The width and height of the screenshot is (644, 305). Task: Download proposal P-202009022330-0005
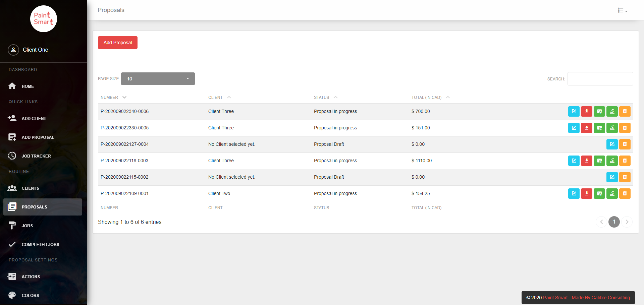(586, 128)
